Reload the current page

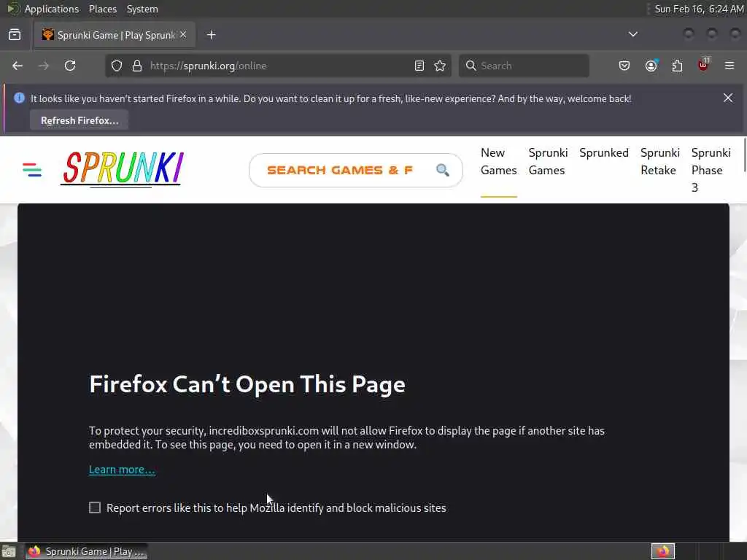[x=70, y=66]
